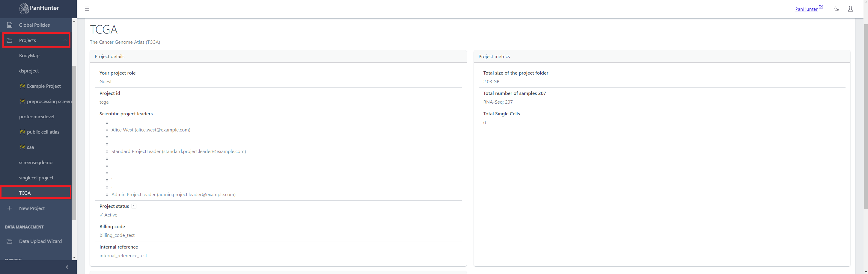Select the BodyMap project
The image size is (868, 274).
point(29,55)
